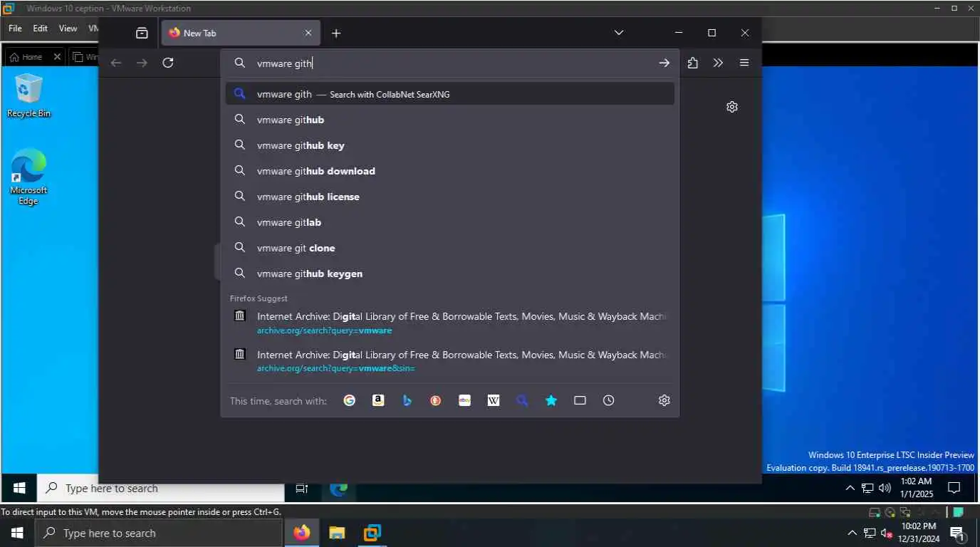
Task: Open Firefox View button beside tabs
Action: [142, 33]
